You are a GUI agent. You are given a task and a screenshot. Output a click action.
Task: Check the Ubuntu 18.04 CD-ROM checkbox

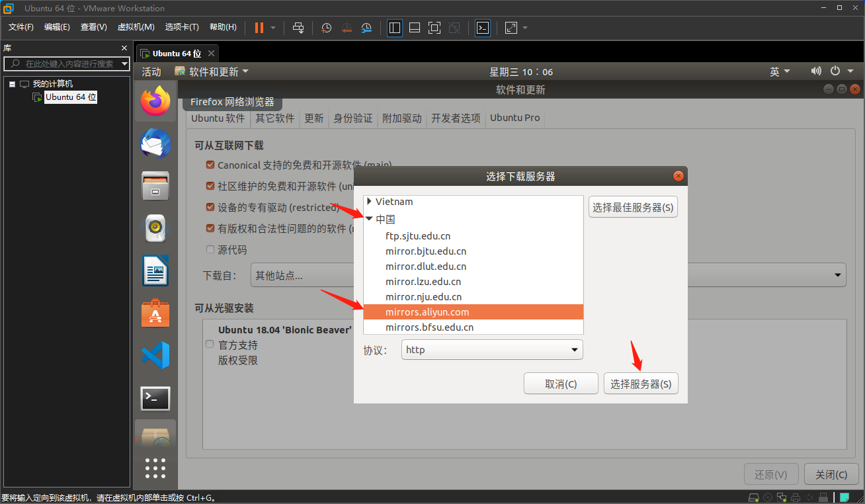210,345
